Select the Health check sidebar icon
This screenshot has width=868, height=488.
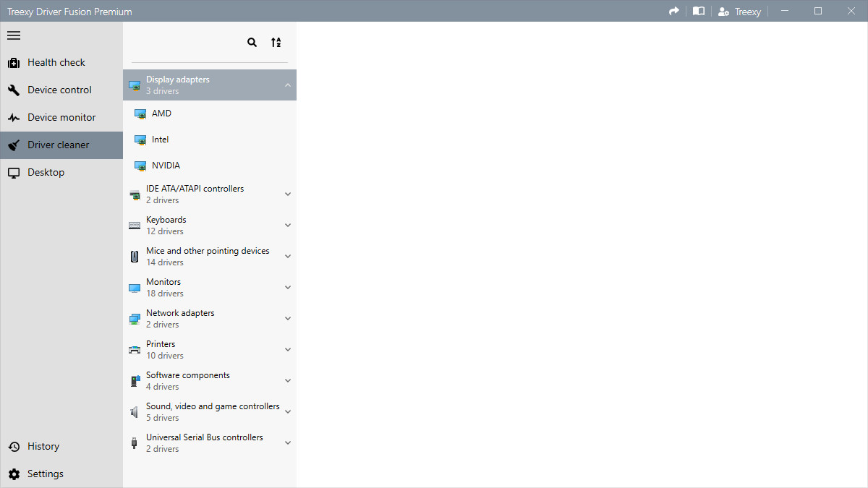[14, 62]
